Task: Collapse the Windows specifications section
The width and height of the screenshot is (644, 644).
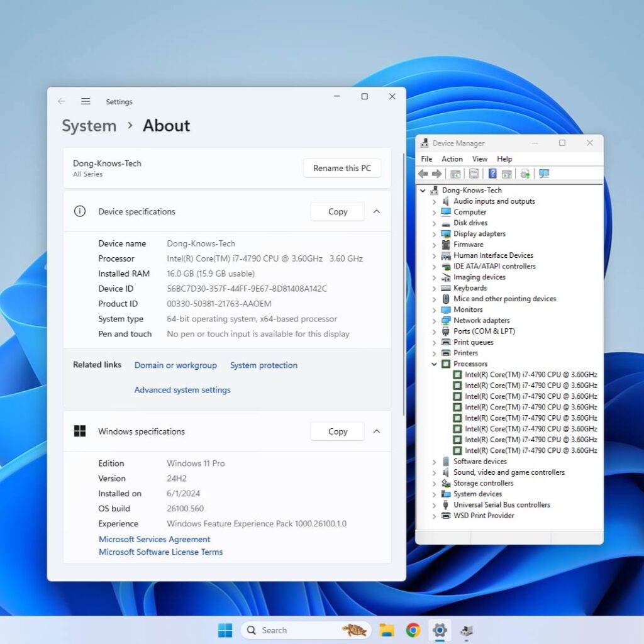Action: coord(377,431)
